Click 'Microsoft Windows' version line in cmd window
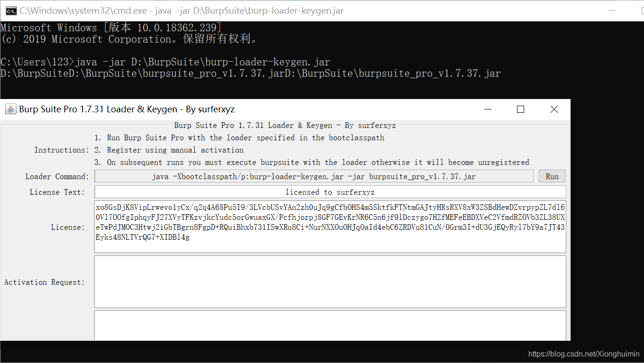Image resolution: width=644 pixels, height=363 pixels. [x=111, y=27]
